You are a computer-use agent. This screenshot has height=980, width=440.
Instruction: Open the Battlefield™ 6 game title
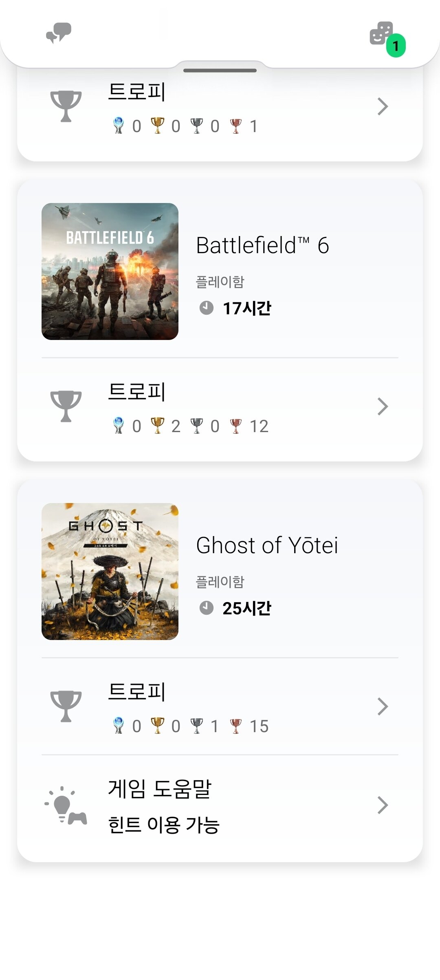[262, 245]
